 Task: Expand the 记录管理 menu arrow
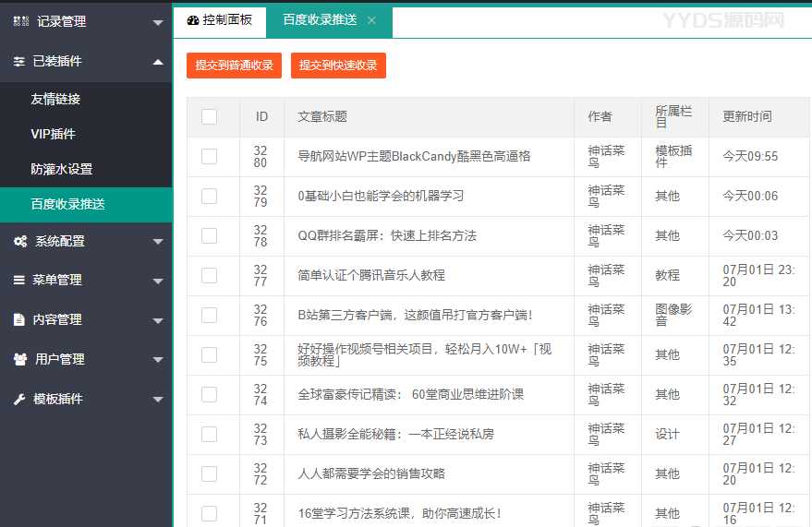click(x=158, y=22)
